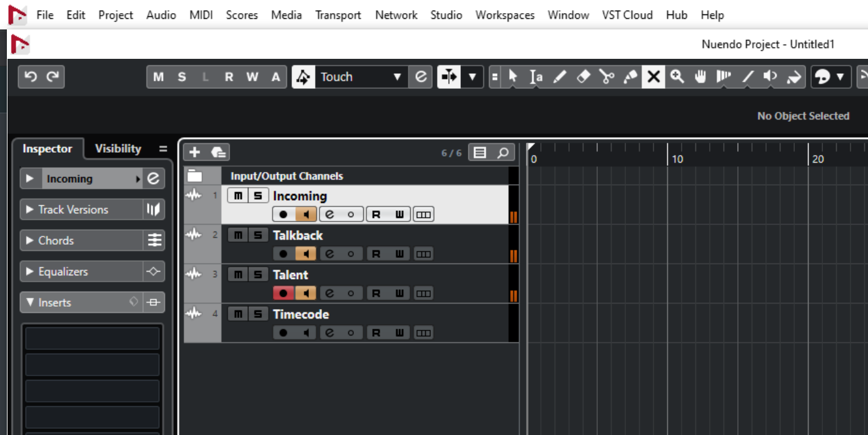Select the Eraser tool
This screenshot has height=435, width=868.
(583, 77)
